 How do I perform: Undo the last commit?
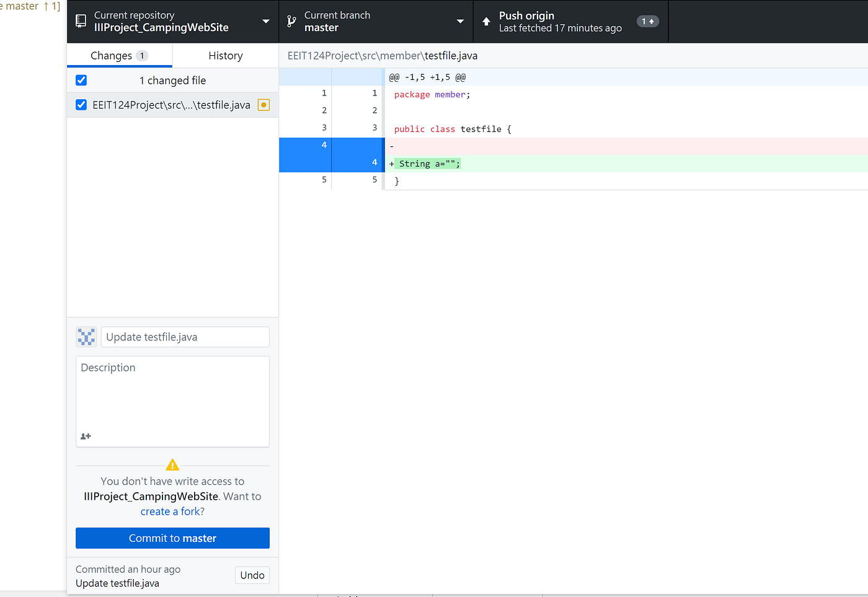pyautogui.click(x=252, y=575)
